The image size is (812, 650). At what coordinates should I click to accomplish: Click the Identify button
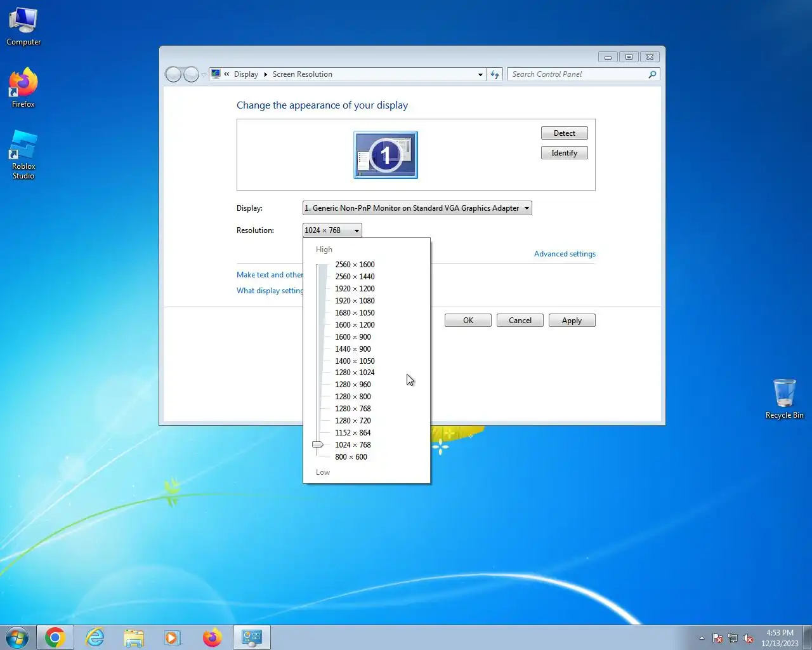point(565,153)
